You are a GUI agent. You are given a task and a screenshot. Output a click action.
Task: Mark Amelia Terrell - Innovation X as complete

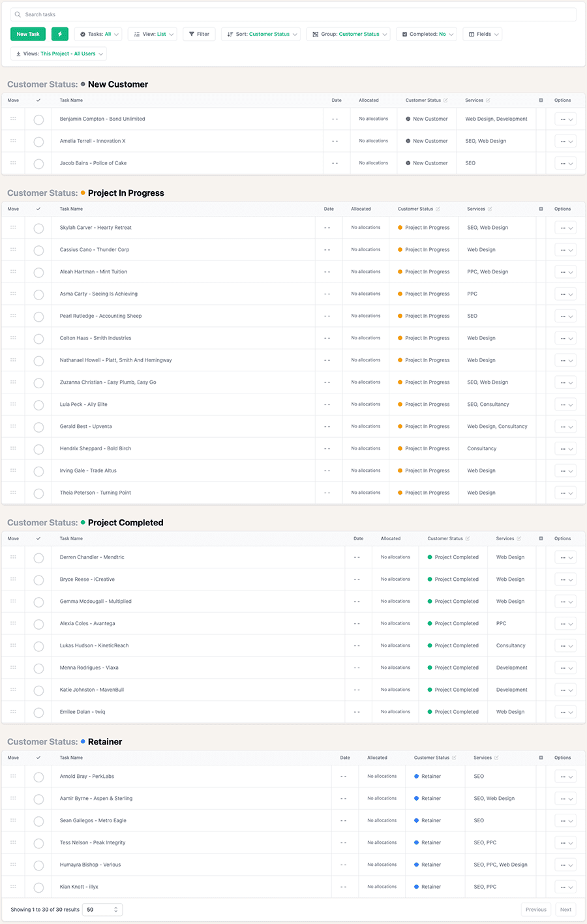[x=38, y=142]
